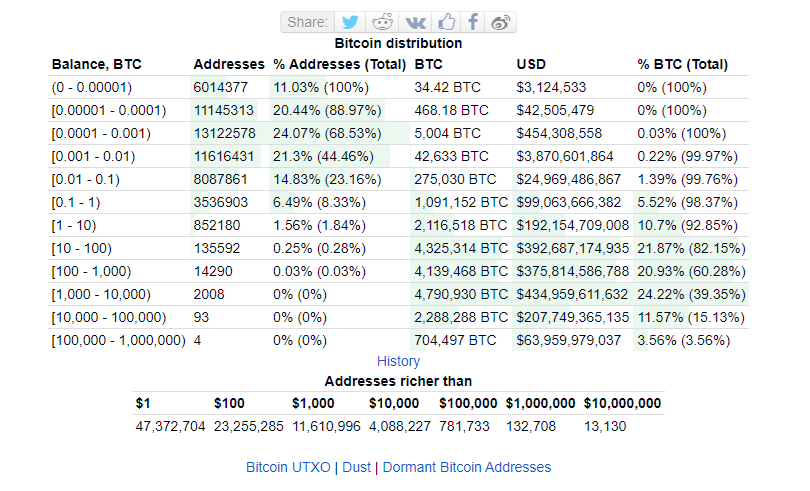The width and height of the screenshot is (810, 491).
Task: Click the 132,708 addresses count
Action: (531, 426)
